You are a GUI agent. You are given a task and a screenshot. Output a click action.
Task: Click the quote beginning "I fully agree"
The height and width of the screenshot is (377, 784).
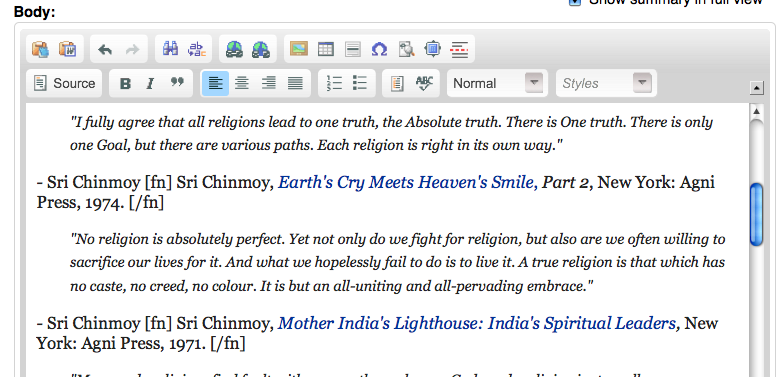392,134
